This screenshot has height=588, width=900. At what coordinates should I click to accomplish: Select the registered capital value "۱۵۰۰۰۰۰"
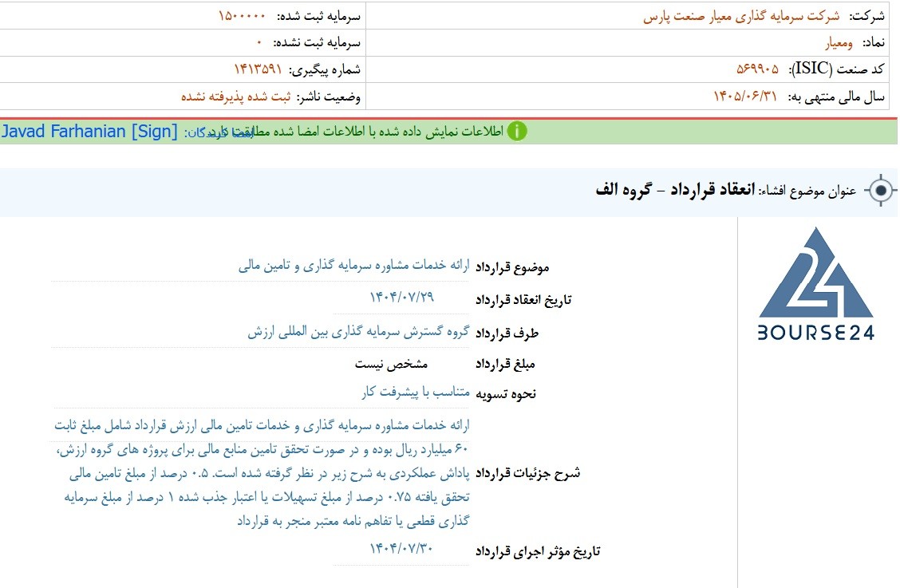tap(242, 16)
